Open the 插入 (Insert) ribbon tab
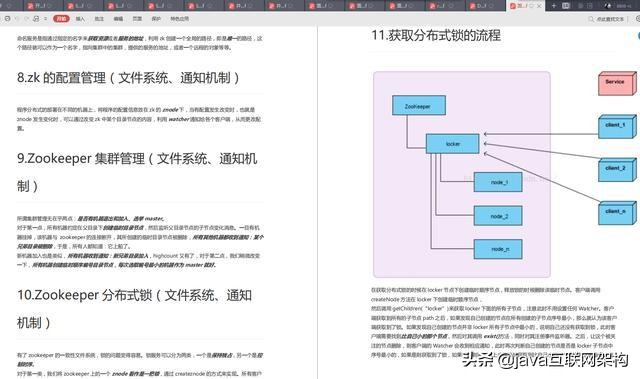 [80, 19]
